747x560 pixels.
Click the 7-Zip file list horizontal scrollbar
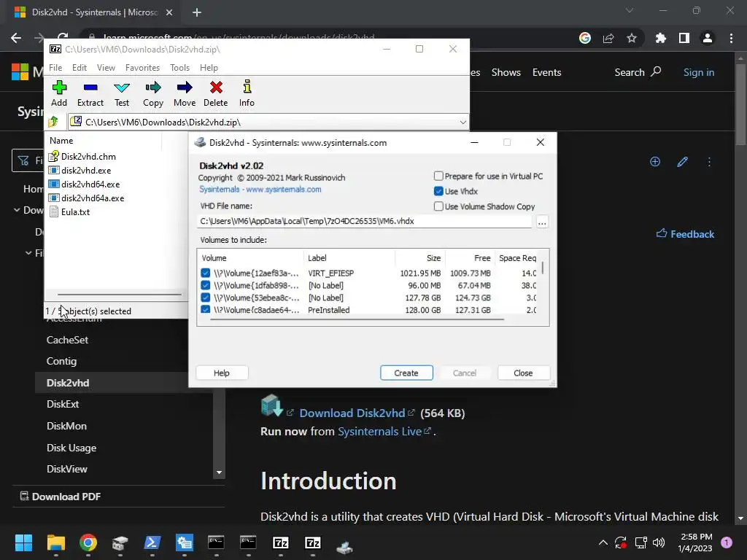point(119,295)
